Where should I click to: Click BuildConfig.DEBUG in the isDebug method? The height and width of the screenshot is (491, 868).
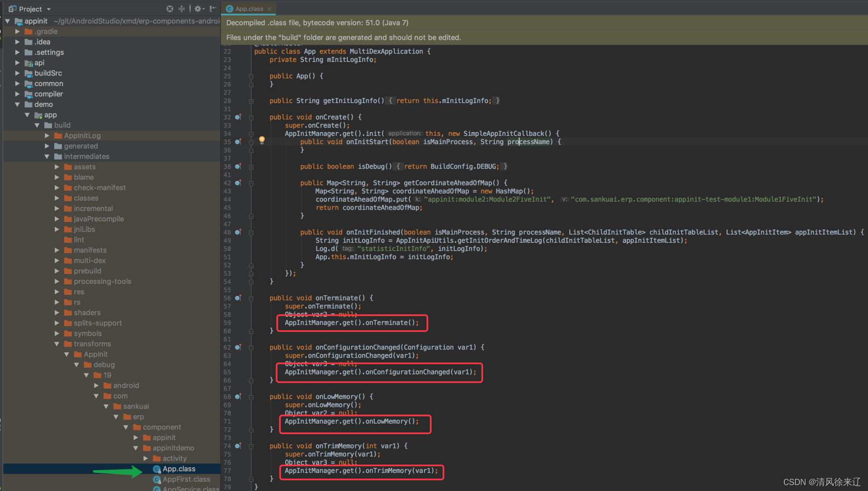coord(464,166)
